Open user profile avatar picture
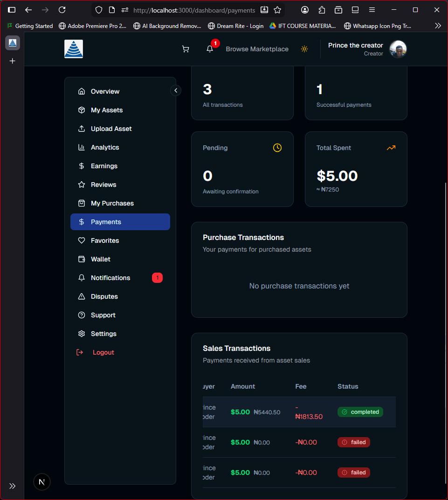The width and height of the screenshot is (448, 500). tap(398, 49)
